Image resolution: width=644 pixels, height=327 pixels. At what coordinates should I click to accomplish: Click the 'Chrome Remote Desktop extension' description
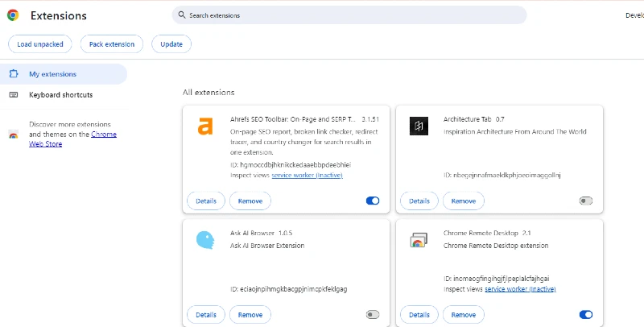pos(496,245)
